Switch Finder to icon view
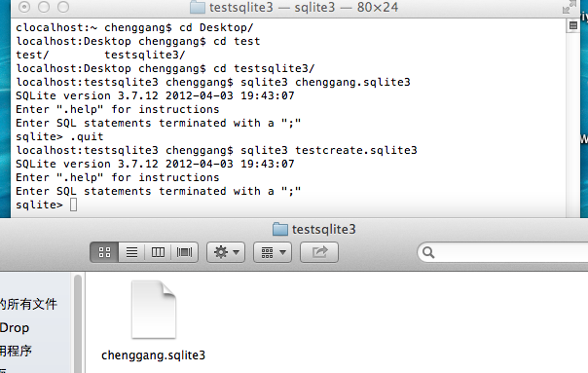 (104, 252)
